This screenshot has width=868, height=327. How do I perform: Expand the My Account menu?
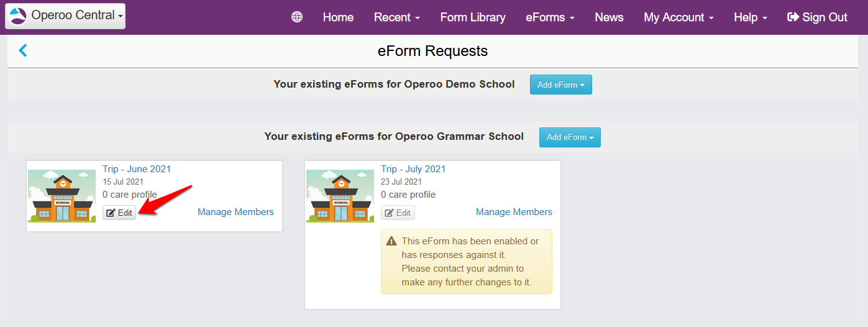(x=678, y=17)
